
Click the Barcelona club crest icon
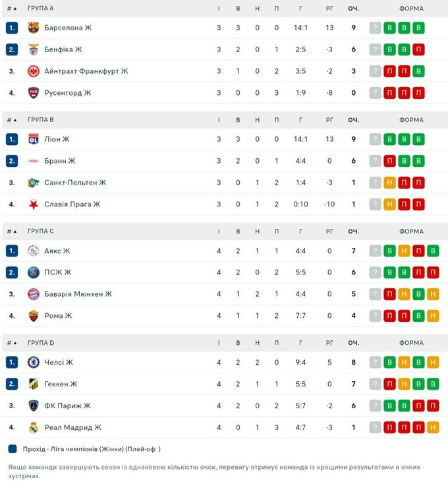[34, 28]
